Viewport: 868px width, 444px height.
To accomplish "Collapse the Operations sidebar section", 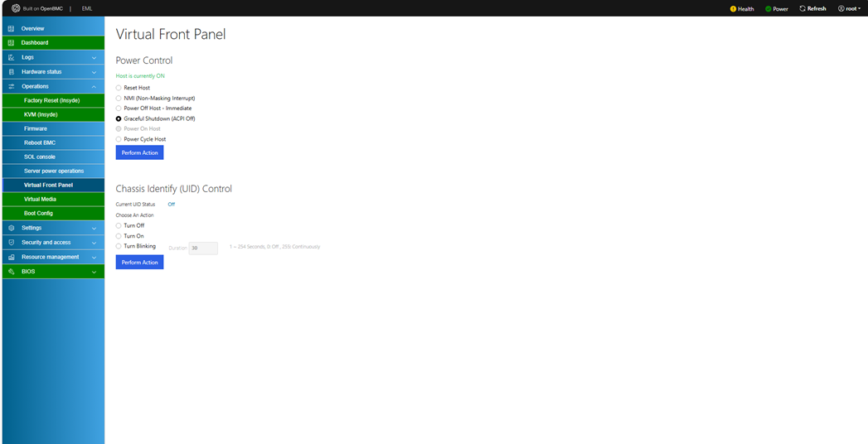I will (x=94, y=87).
